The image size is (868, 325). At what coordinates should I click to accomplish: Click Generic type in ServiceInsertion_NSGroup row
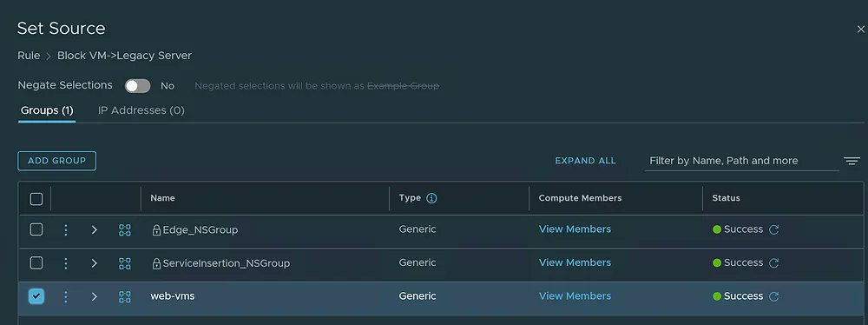[418, 262]
